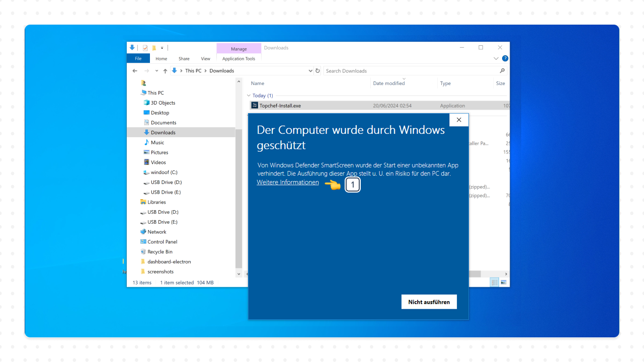This screenshot has height=362, width=644.
Task: Open the Home ribbon tab
Action: (x=162, y=58)
